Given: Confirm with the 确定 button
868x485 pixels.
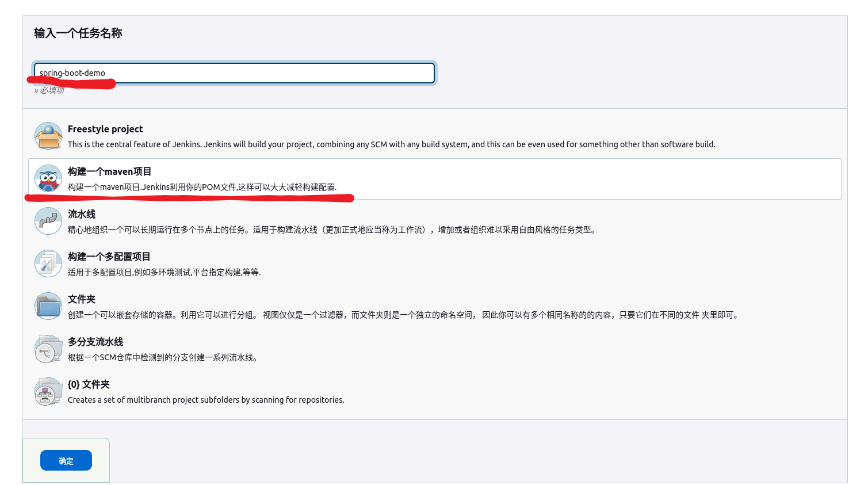Looking at the screenshot, I should (x=66, y=460).
